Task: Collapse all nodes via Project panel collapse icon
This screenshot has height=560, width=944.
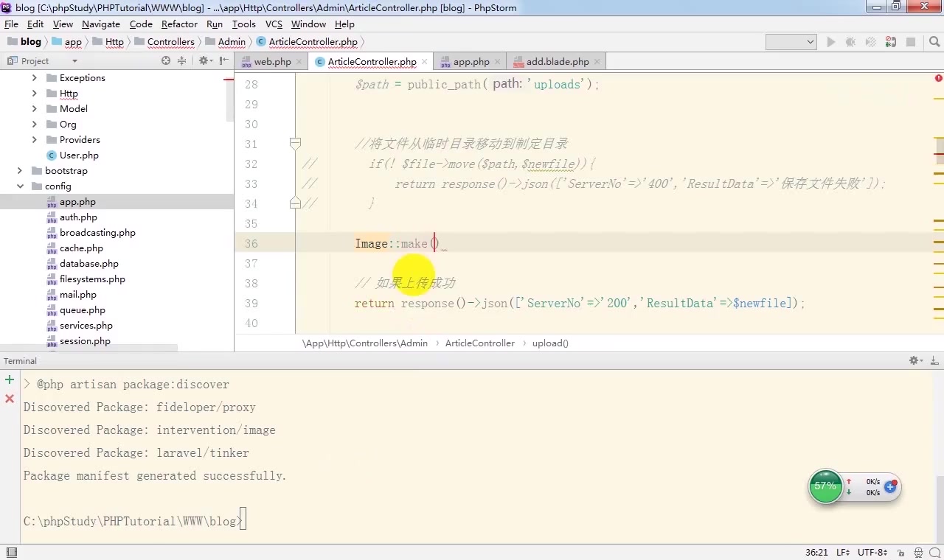Action: click(x=182, y=60)
